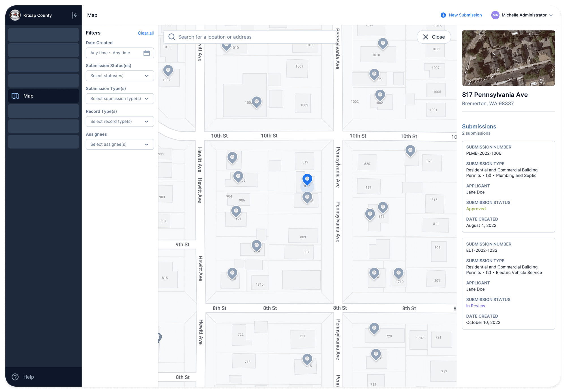This screenshot has width=566, height=392.
Task: Open the Select assignee(s) dropdown
Action: click(x=120, y=144)
